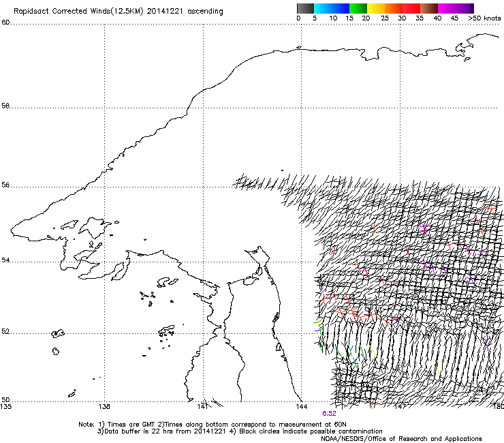
Task: Click the 'measurement at 60N' note text
Action: (x=314, y=425)
